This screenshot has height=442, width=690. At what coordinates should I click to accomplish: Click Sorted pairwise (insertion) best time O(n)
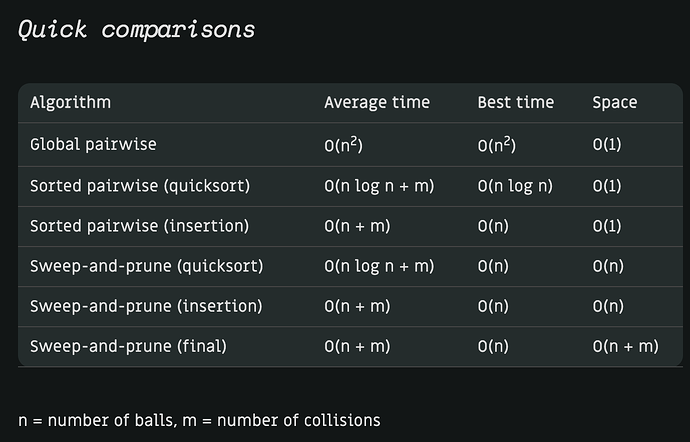(493, 226)
